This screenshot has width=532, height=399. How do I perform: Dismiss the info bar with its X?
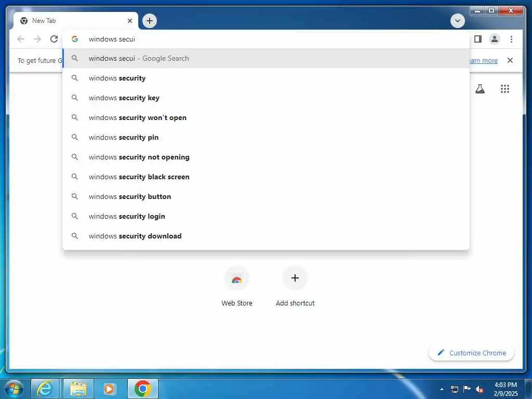coord(510,60)
